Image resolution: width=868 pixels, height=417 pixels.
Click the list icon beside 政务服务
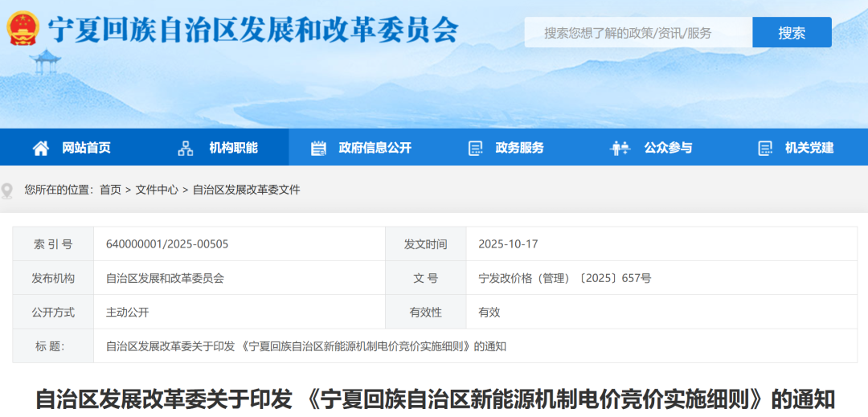click(475, 148)
